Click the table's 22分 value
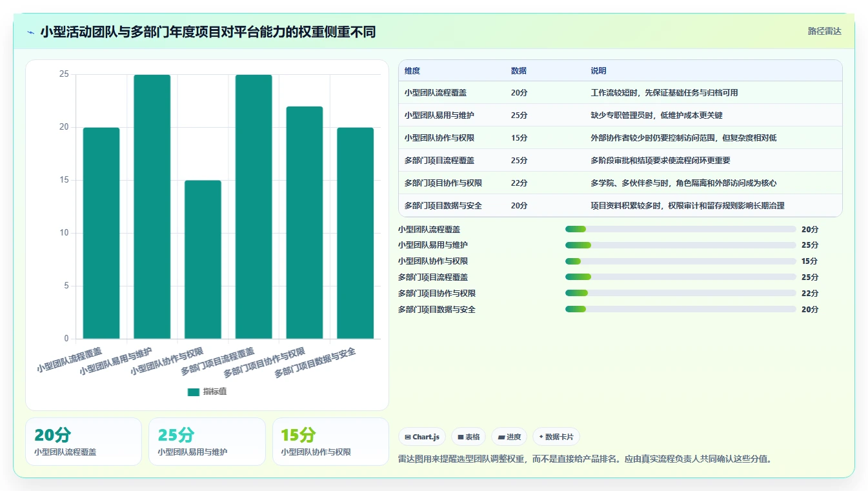Screen dimensions: 868x491 (x=520, y=183)
